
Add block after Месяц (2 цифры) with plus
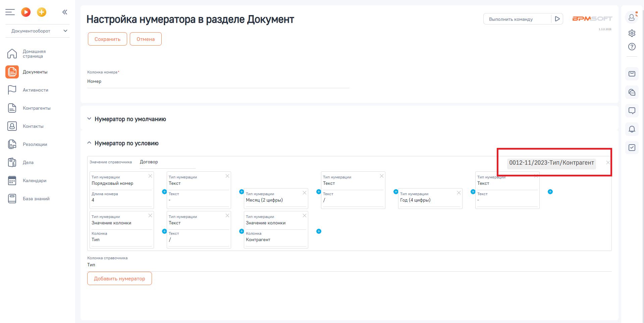click(x=319, y=192)
